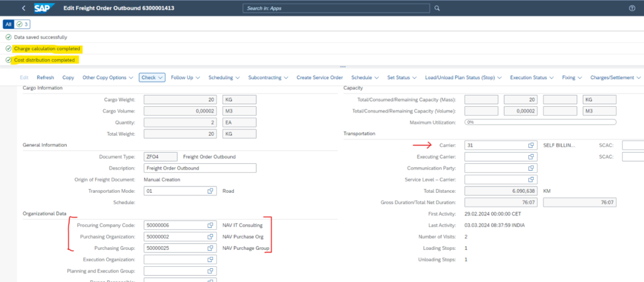This screenshot has height=282, width=644.
Task: Click the search magnifier icon
Action: (437, 8)
